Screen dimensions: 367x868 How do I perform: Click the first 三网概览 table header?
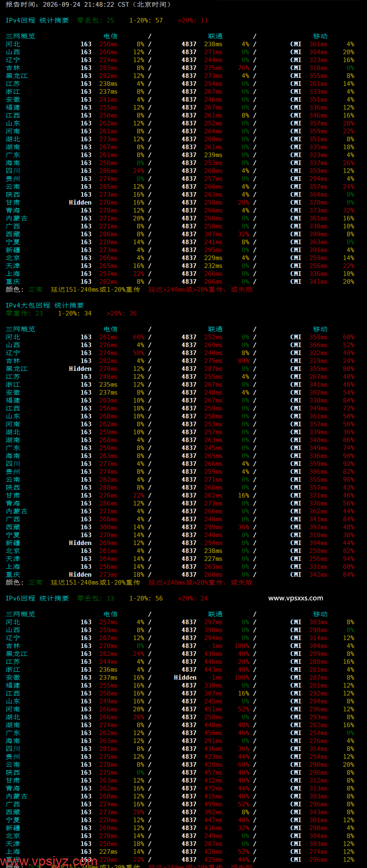coord(20,36)
